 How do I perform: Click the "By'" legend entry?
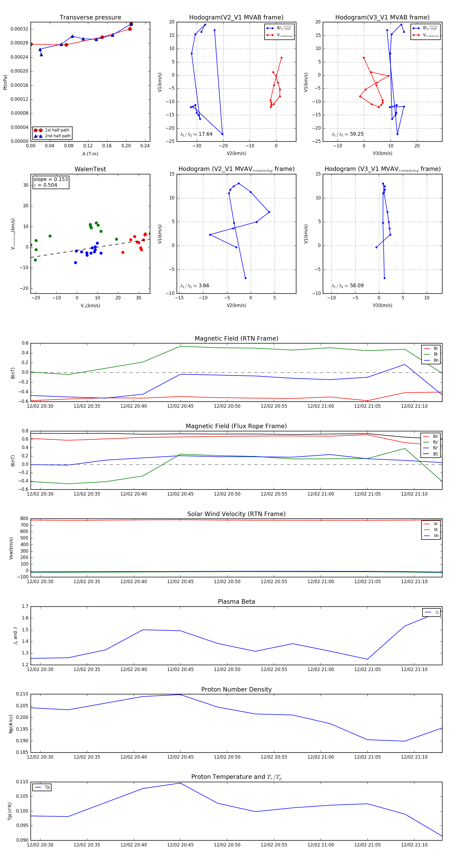click(431, 442)
